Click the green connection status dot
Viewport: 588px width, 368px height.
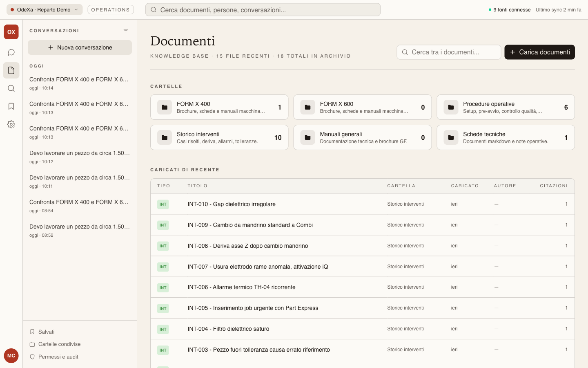(490, 9)
